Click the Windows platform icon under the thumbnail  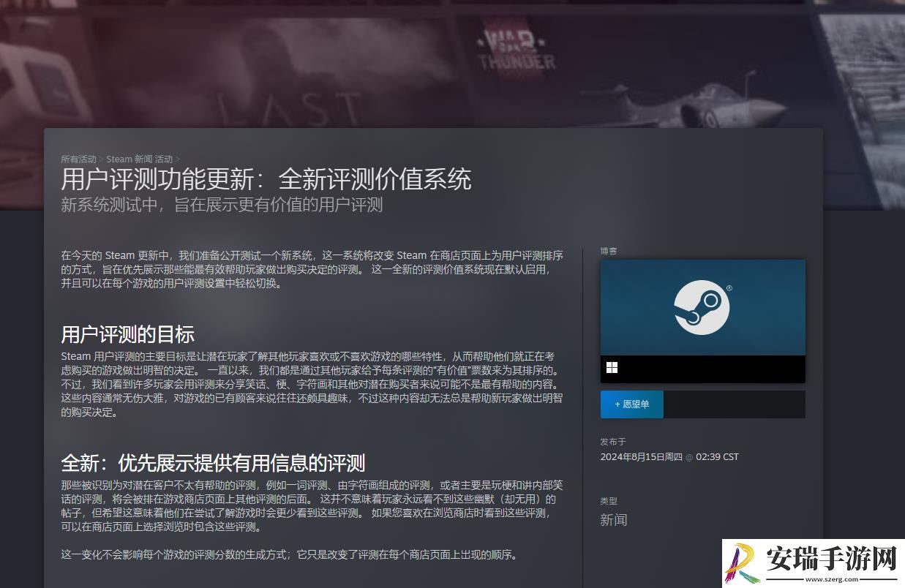click(x=612, y=368)
